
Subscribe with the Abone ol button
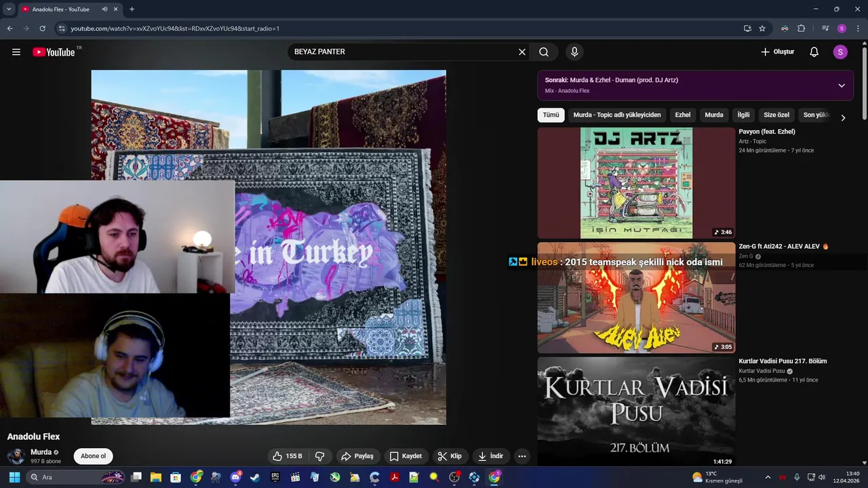point(93,456)
